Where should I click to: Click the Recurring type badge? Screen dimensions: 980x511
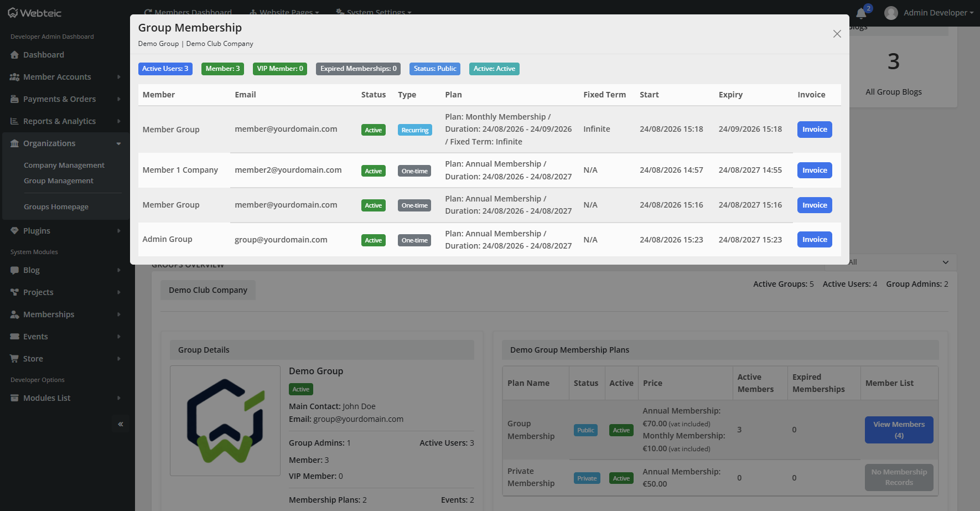click(x=415, y=130)
